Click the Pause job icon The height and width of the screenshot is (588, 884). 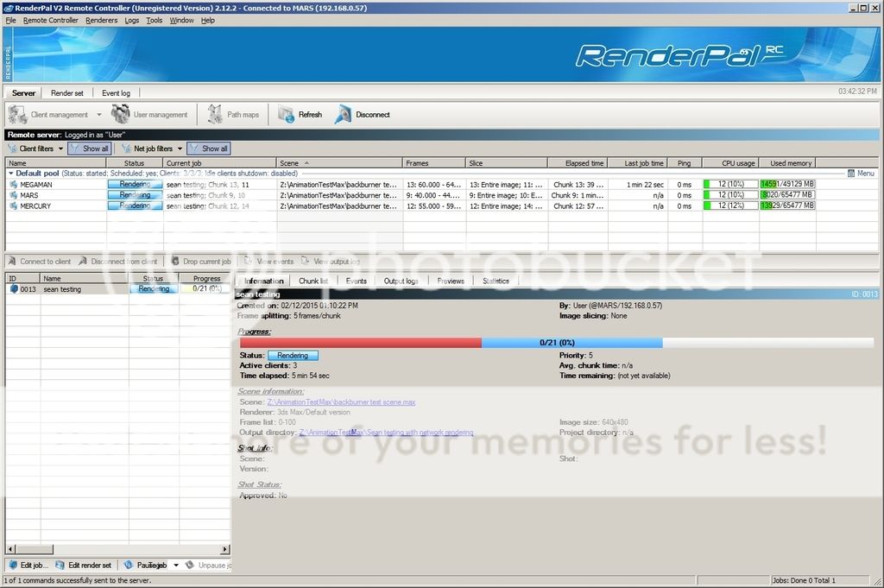129,565
